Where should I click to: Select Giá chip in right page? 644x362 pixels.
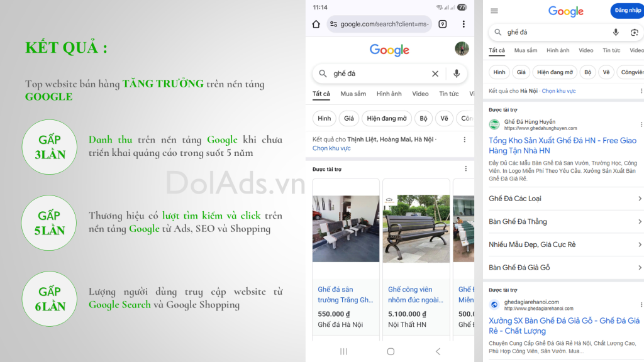tap(521, 72)
